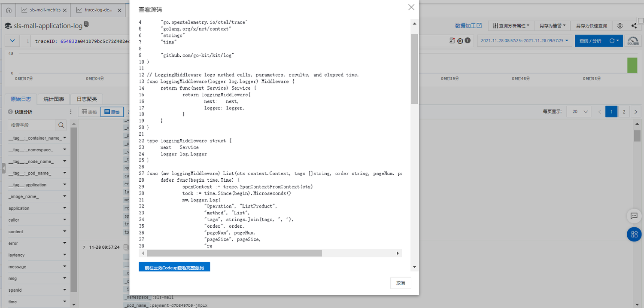This screenshot has width=644, height=308.
Task: Click the refresh icon in query button
Action: pyautogui.click(x=612, y=41)
